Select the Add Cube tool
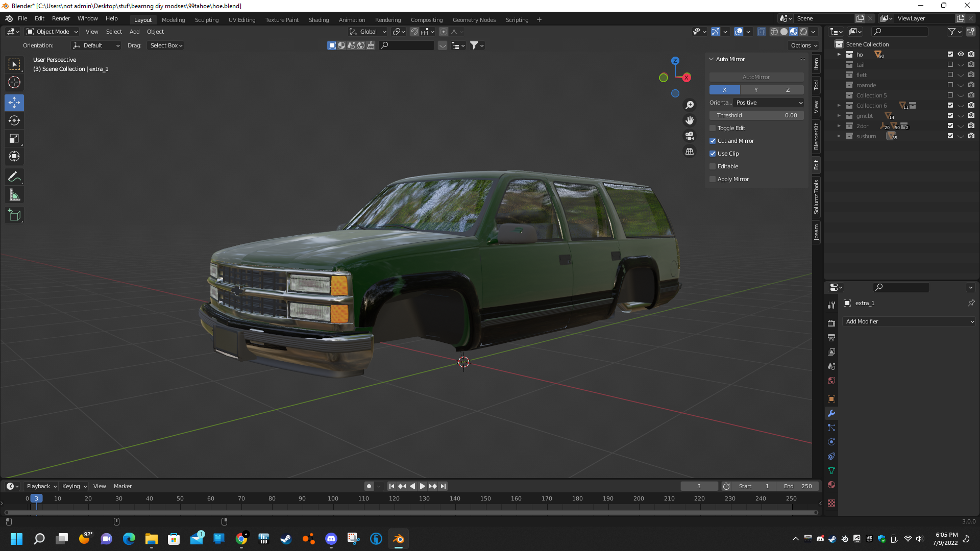Image resolution: width=980 pixels, height=551 pixels. click(x=14, y=215)
